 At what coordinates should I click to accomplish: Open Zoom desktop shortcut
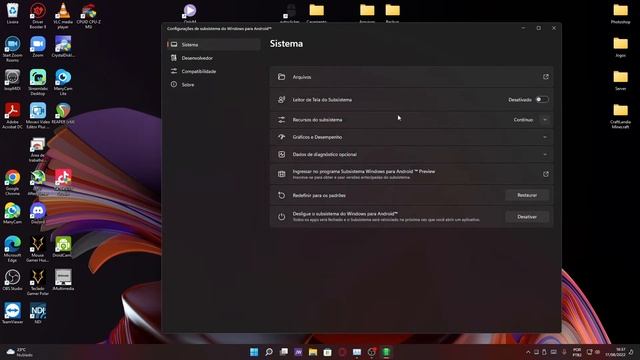point(38,47)
